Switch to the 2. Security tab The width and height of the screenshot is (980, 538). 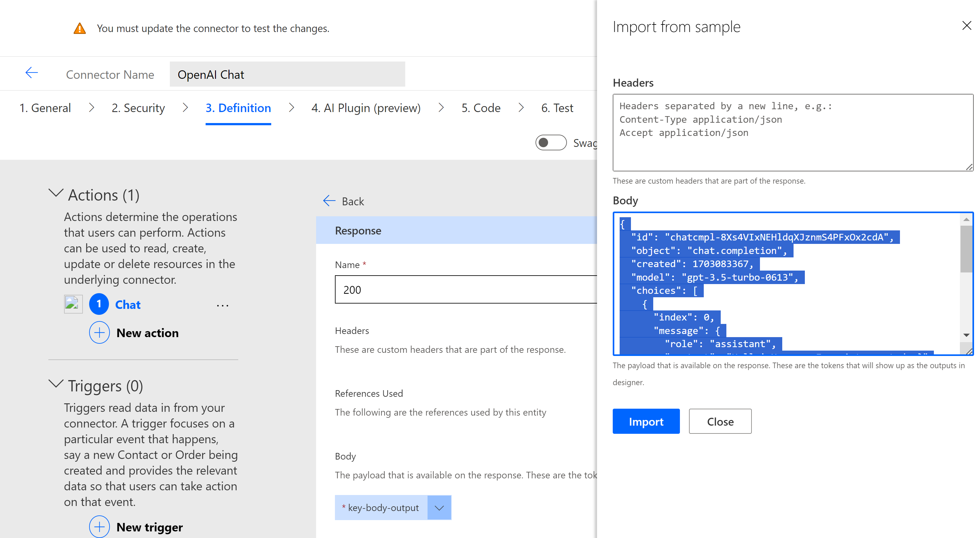[138, 108]
